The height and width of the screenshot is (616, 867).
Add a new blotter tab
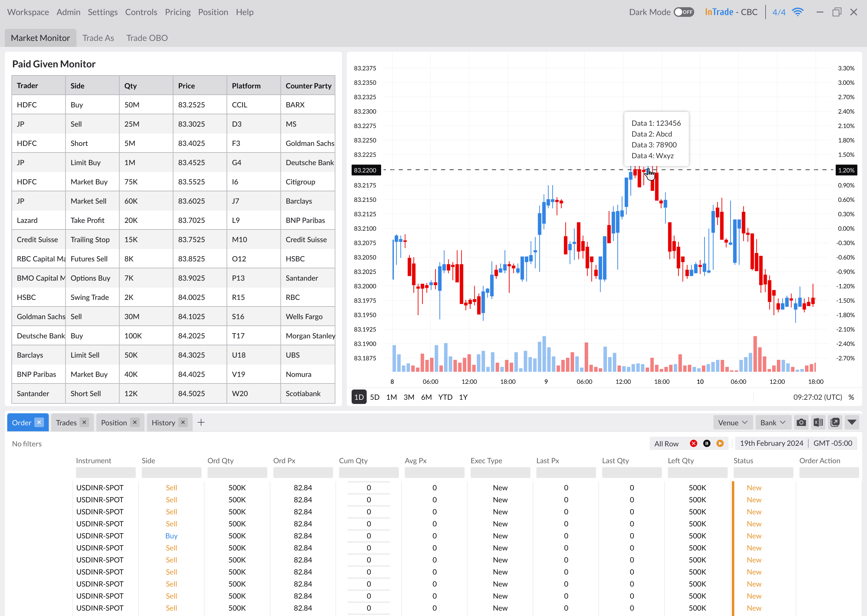pyautogui.click(x=201, y=423)
